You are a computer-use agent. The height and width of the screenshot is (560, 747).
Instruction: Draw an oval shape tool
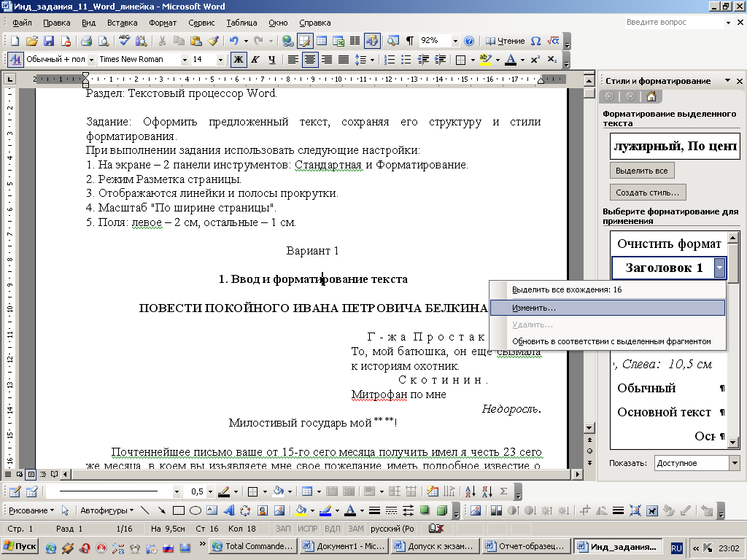click(x=196, y=510)
